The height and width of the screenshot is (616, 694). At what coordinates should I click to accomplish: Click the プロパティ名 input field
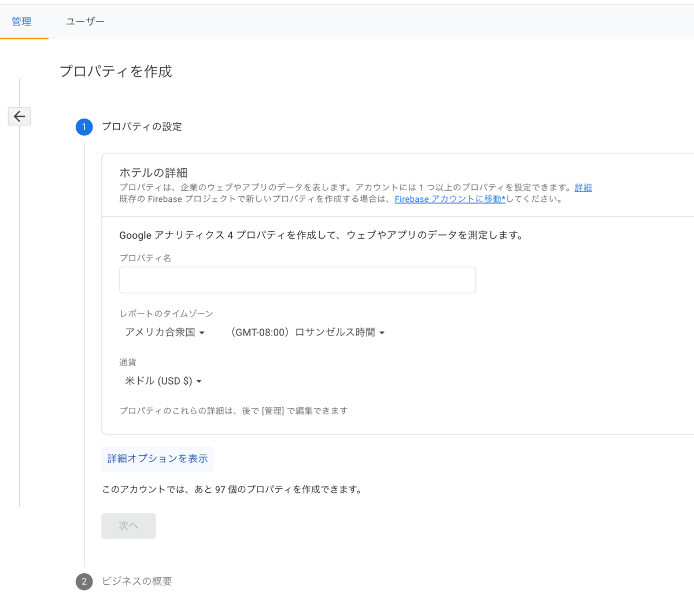297,279
